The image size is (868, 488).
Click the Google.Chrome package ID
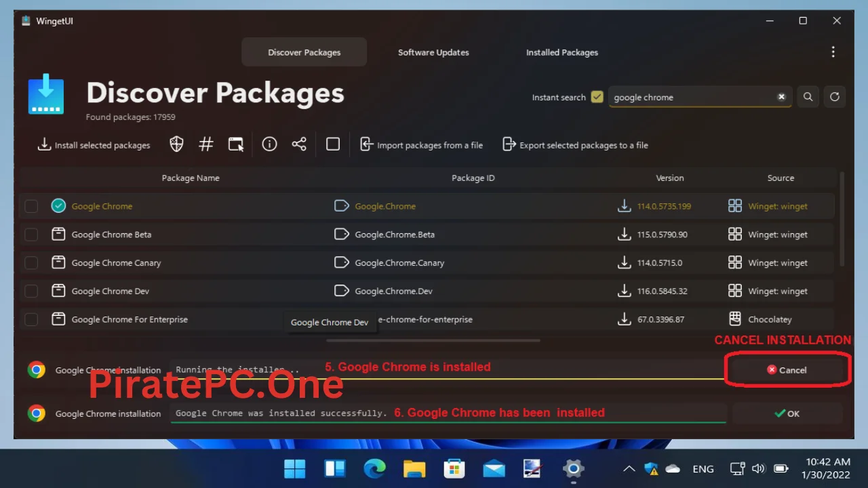tap(385, 206)
